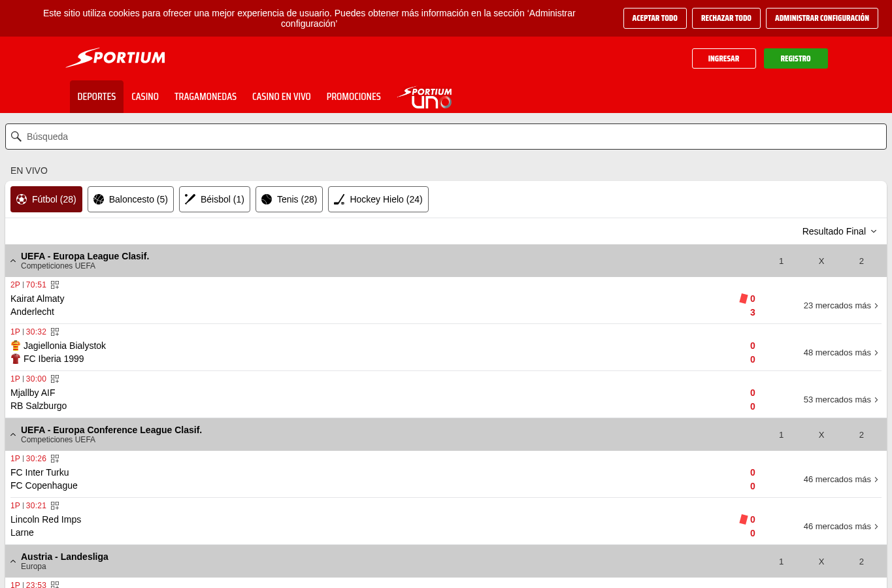This screenshot has width=892, height=588.
Task: Open the Resultado Final market dropdown
Action: click(x=839, y=231)
